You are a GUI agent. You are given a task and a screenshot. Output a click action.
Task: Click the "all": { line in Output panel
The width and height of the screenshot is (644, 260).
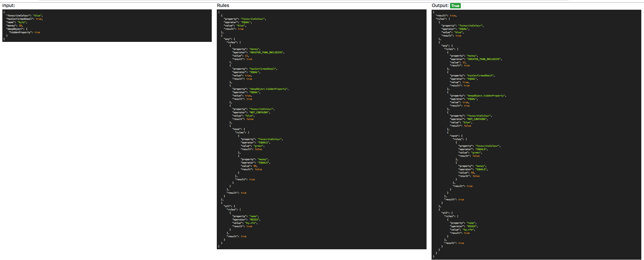(447, 213)
